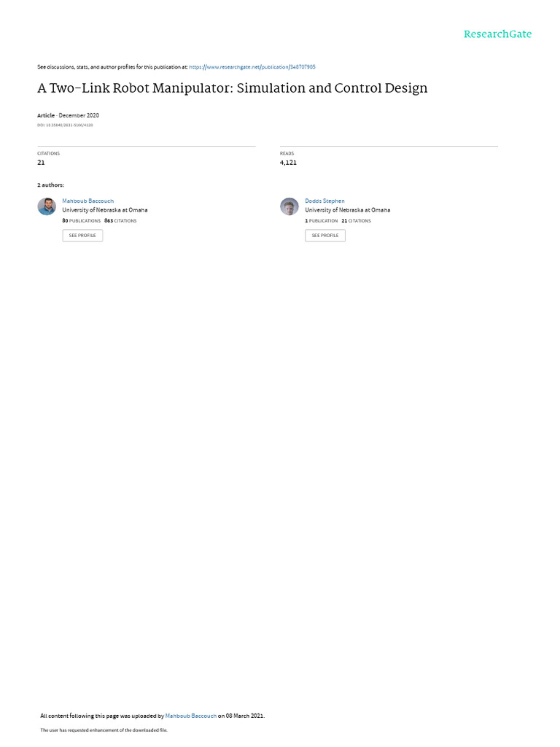Click University of Nebraska at Omaha under Dodds Stephen
Image resolution: width=560 pixels, height=747 pixels.
(x=348, y=210)
